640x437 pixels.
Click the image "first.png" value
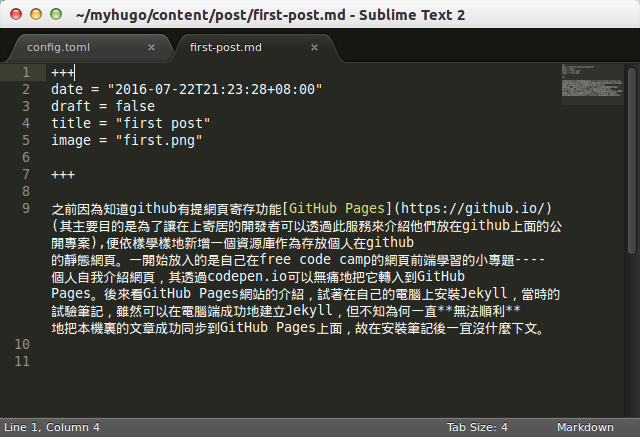159,140
